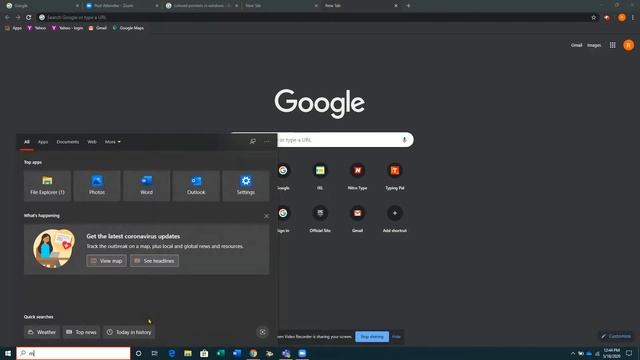640x360 pixels.
Task: Click Add shortcut tile
Action: 395,219
